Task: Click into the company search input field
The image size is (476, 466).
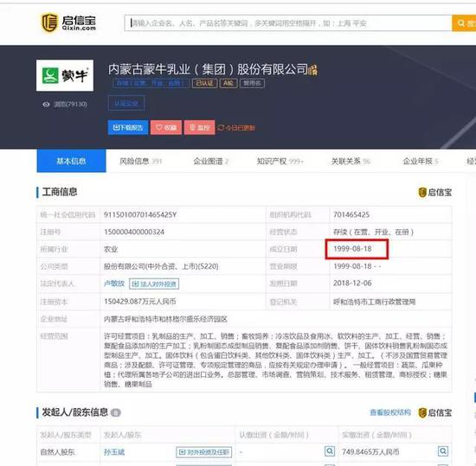Action: [288, 23]
